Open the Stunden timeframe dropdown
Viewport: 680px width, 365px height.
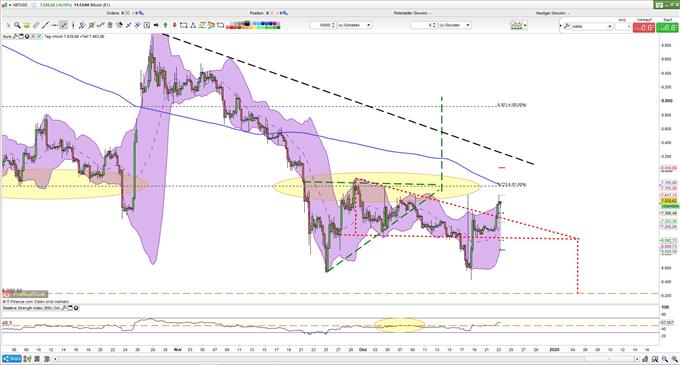pyautogui.click(x=454, y=25)
